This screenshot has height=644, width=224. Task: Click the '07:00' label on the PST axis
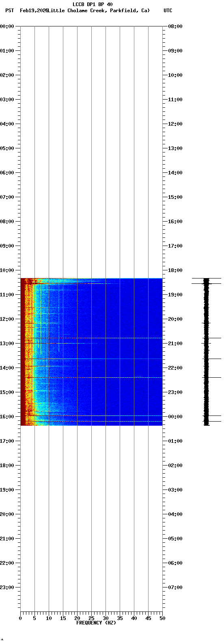7,197
